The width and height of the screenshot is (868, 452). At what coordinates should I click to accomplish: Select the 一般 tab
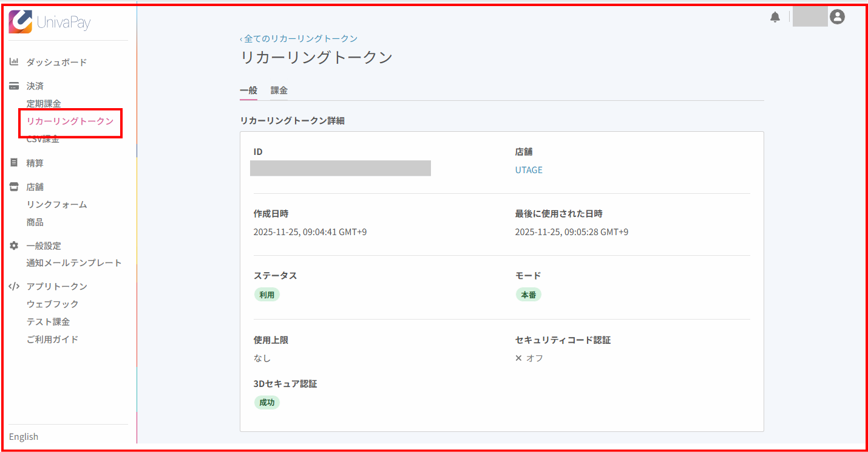coord(248,91)
